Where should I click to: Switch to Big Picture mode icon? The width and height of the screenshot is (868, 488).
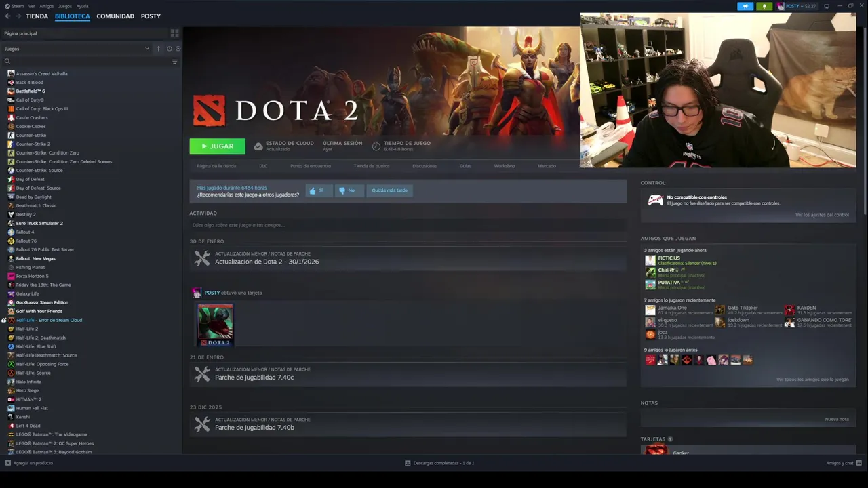[827, 6]
